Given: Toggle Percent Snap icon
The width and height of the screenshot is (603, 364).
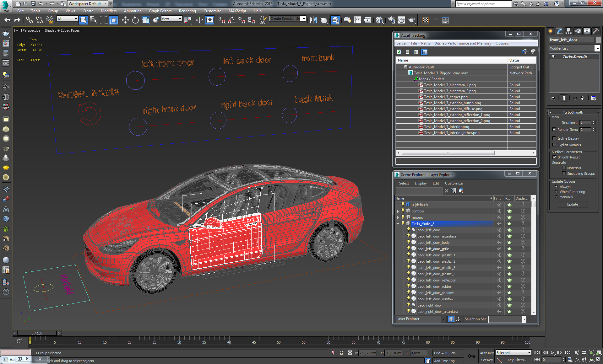Looking at the screenshot, I should point(242,20).
